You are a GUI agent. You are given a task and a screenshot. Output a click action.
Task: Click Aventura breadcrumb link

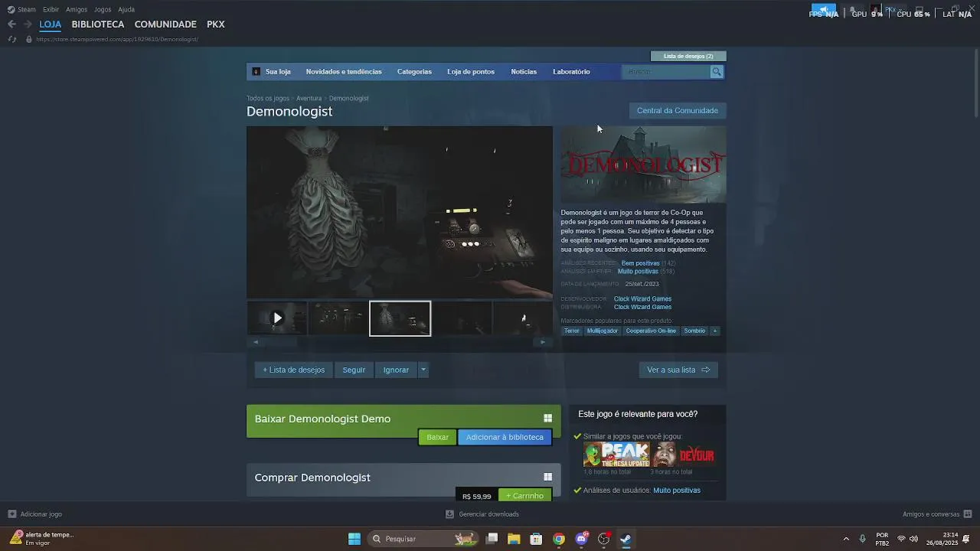(x=309, y=99)
